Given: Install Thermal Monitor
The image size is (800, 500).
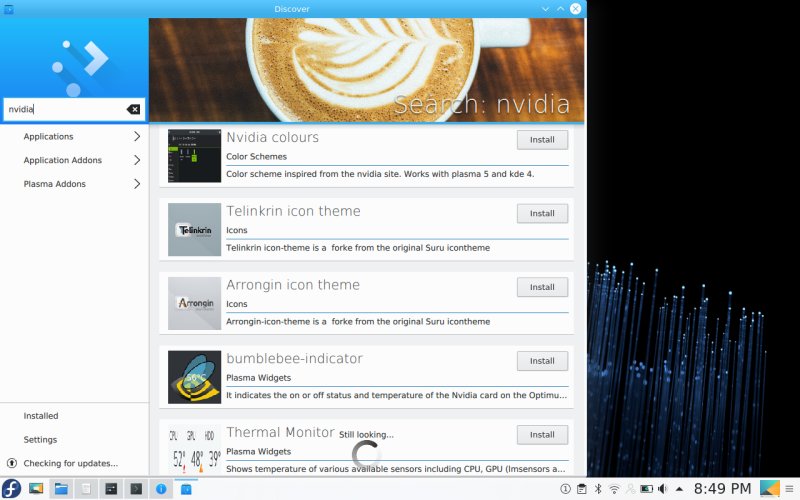Looking at the screenshot, I should coord(542,435).
